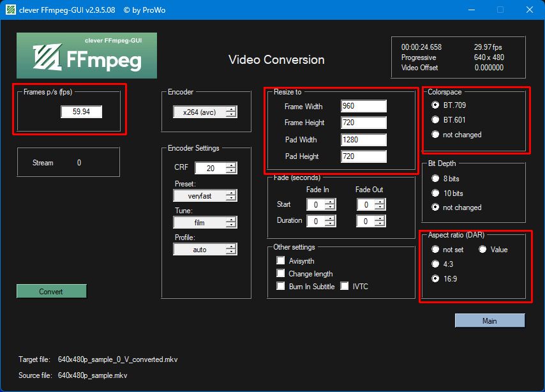Screen dimensions: 545x392
Task: Decrease Fade Out Duration value
Action: coord(380,223)
